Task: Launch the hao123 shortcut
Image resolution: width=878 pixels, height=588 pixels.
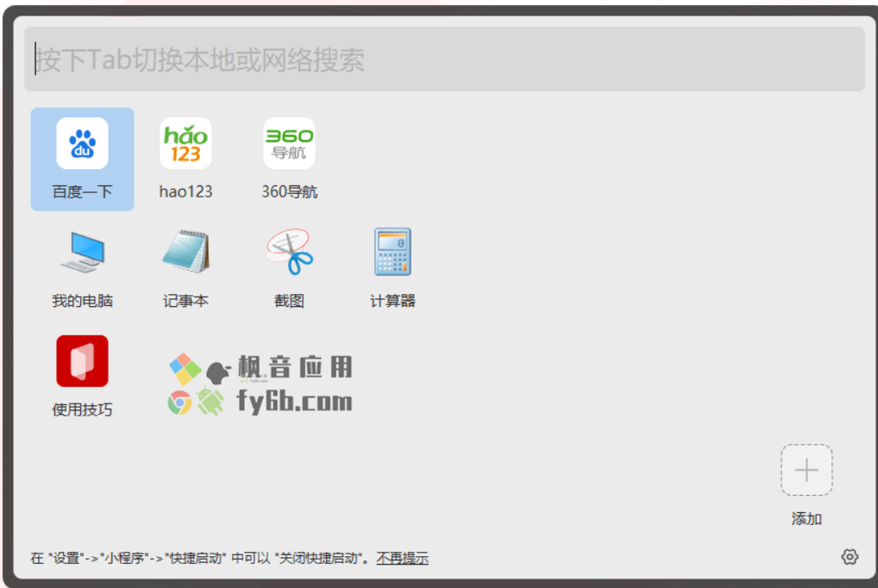Action: (x=186, y=159)
